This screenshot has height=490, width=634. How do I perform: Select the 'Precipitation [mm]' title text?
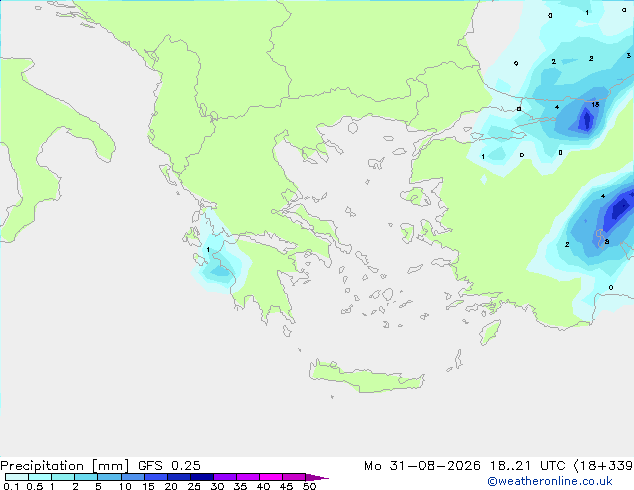65,466
